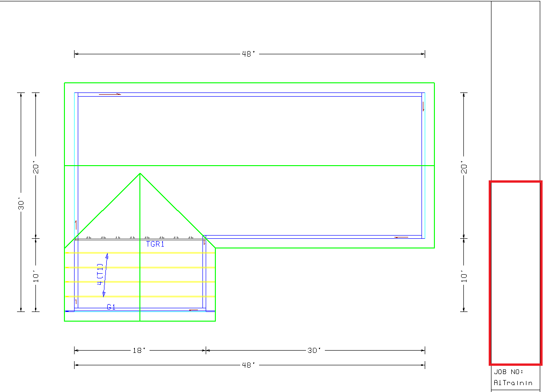Image resolution: width=543 pixels, height=392 pixels.
Task: Select the top 48' dimension text
Action: click(x=248, y=54)
